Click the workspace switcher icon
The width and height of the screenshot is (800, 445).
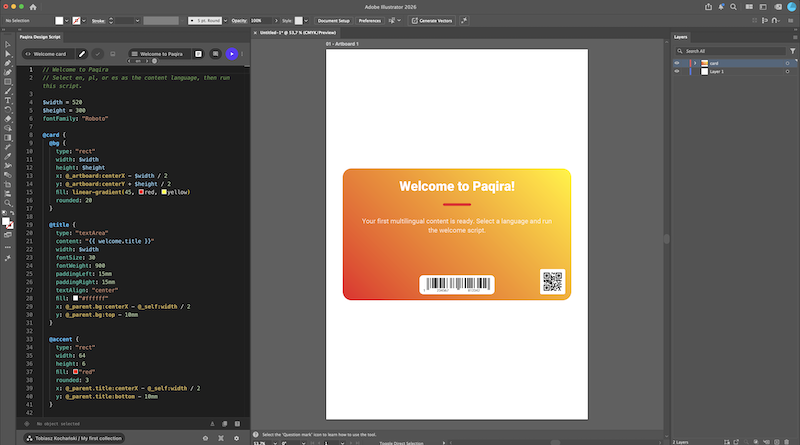763,7
